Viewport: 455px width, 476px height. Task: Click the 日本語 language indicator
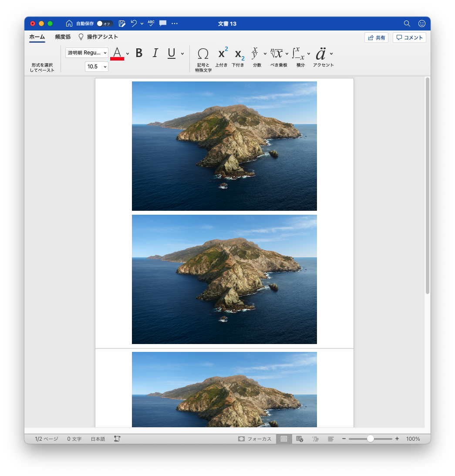[98, 439]
